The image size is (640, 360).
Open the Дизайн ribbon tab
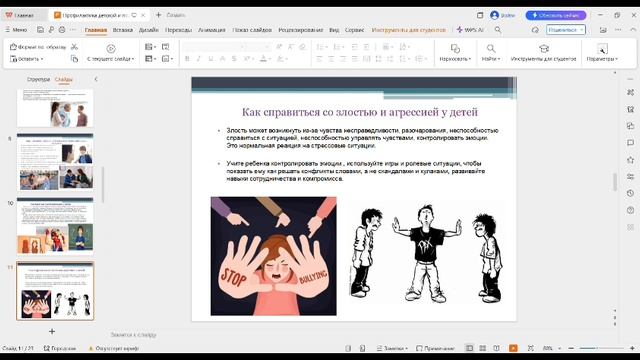pyautogui.click(x=149, y=30)
